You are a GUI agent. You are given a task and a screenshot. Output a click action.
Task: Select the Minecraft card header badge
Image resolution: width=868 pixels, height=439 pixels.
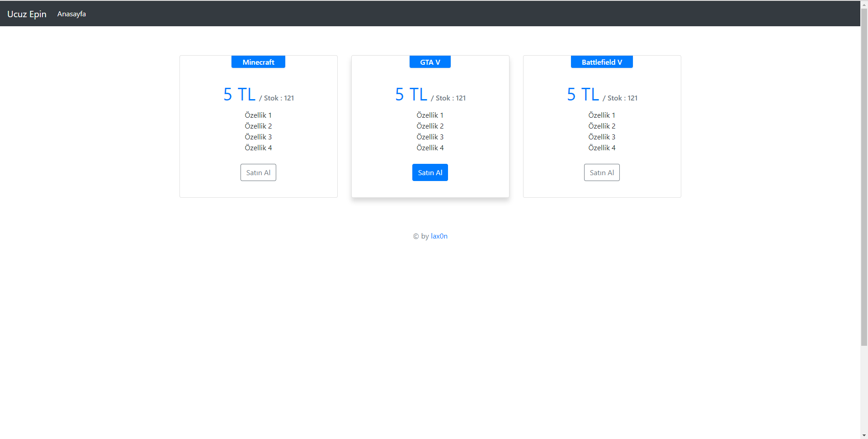click(258, 62)
